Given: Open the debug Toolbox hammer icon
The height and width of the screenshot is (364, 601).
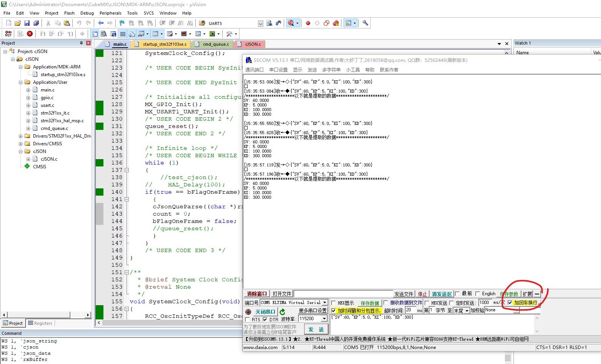Looking at the screenshot, I should pos(229,34).
